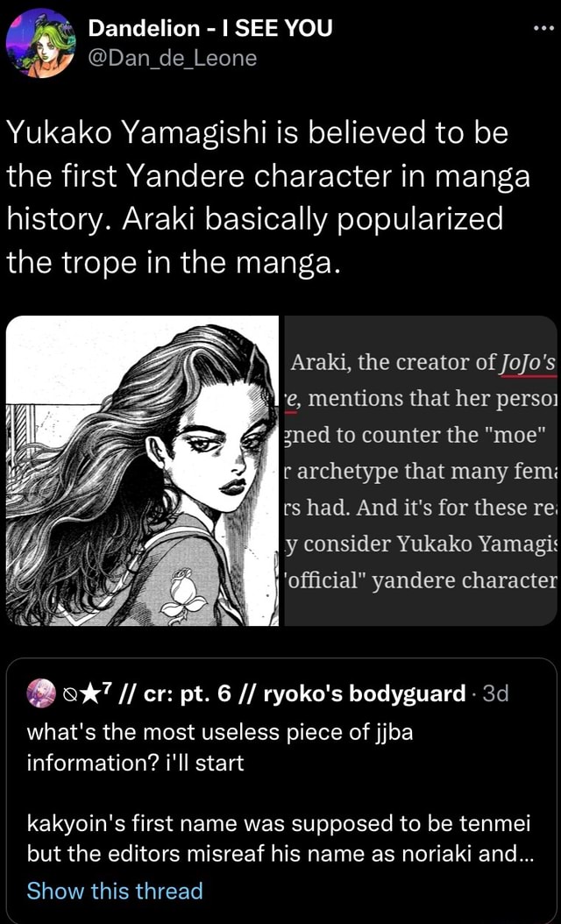Open Dandelion's profile avatar picture
Screen dimensions: 561x924
point(40,44)
